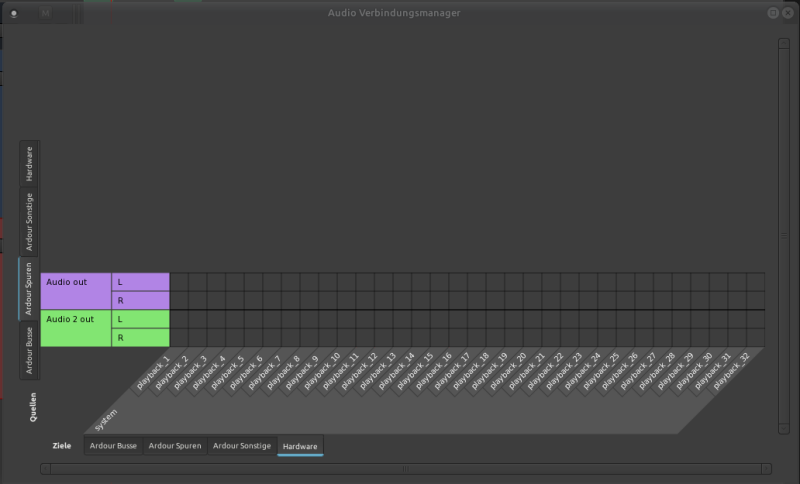Open the window menu icon in title bar

[x=13, y=12]
